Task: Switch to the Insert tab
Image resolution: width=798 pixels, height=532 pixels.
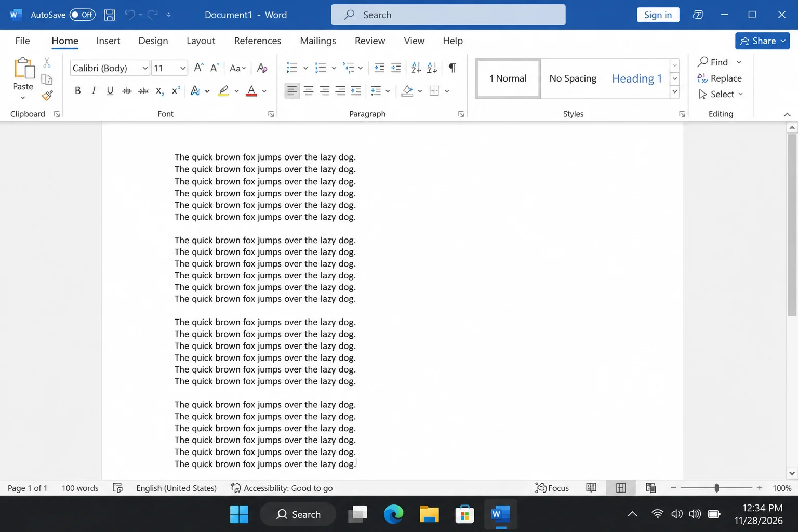Action: 108,41
